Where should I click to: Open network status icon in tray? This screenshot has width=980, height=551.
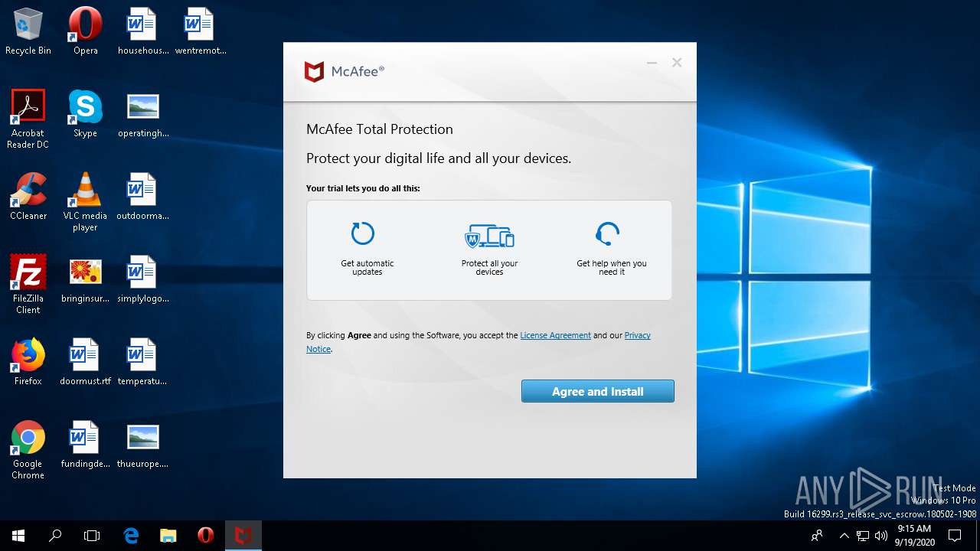click(863, 536)
